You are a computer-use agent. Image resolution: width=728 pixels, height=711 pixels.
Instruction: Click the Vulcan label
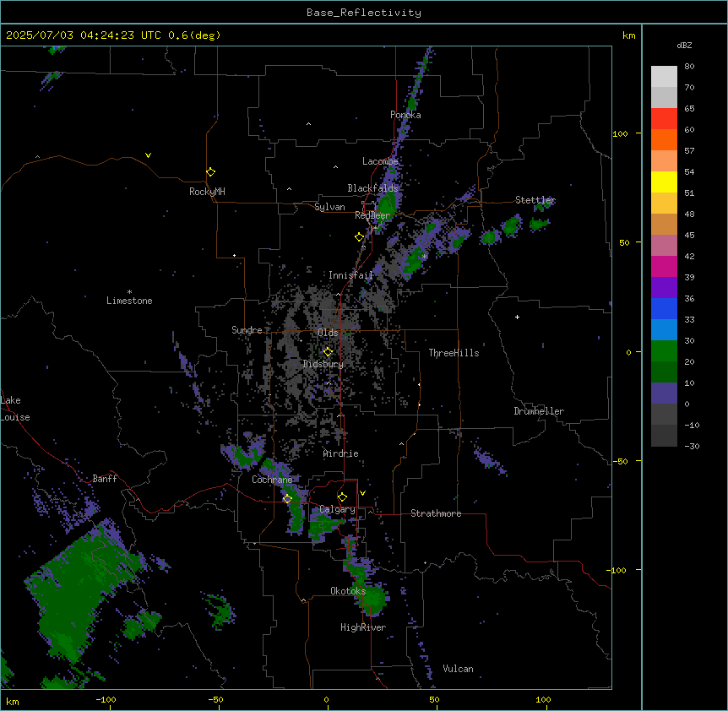(458, 669)
